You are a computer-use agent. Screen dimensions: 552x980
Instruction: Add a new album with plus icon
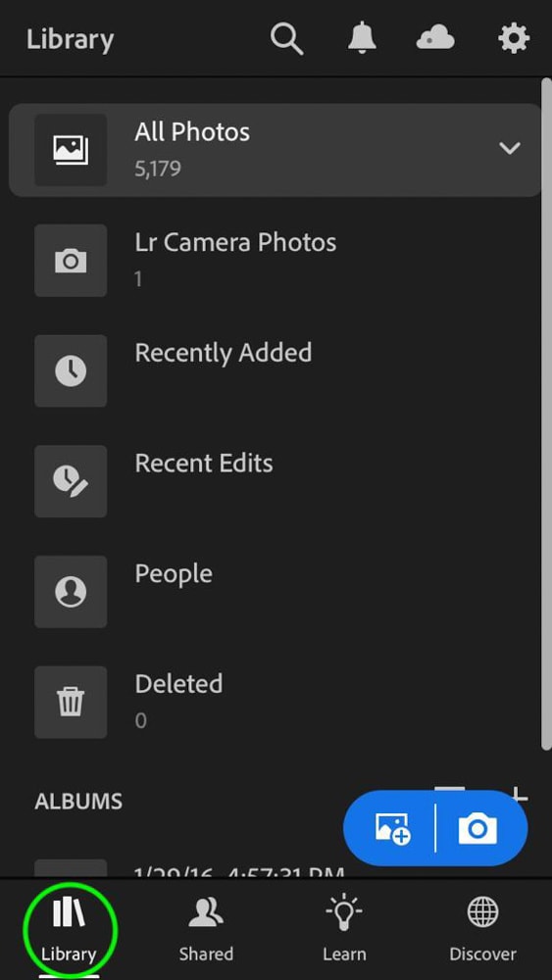click(519, 794)
